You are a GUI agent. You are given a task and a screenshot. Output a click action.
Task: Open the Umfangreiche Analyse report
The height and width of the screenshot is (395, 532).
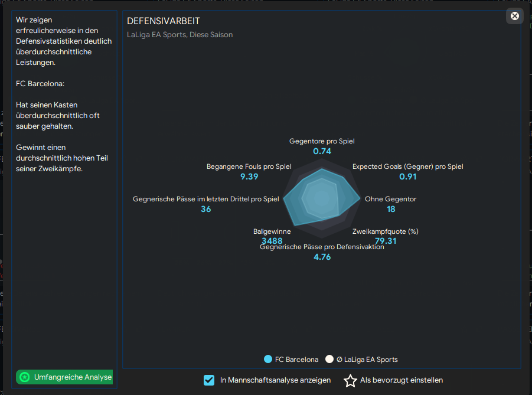tap(73, 377)
